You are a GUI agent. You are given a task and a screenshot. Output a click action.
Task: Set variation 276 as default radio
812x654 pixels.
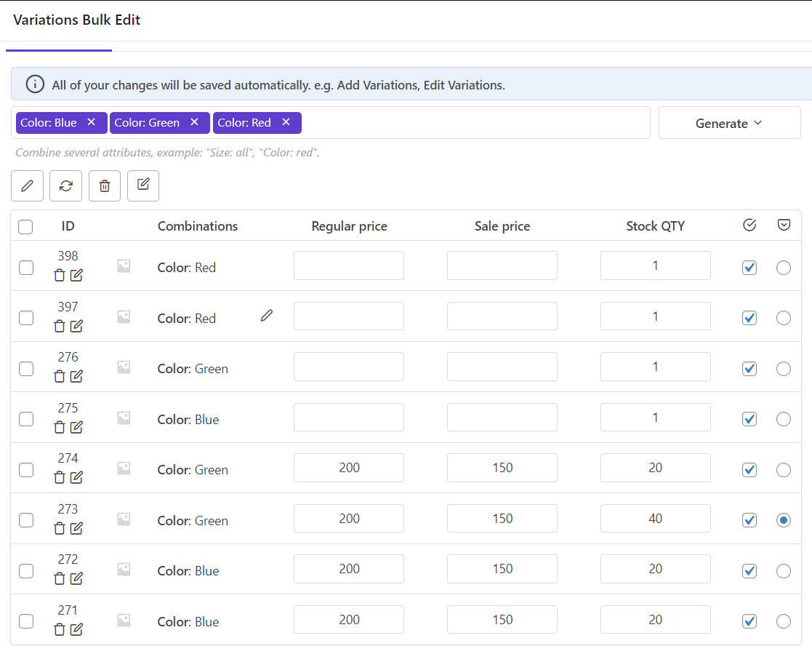point(784,368)
